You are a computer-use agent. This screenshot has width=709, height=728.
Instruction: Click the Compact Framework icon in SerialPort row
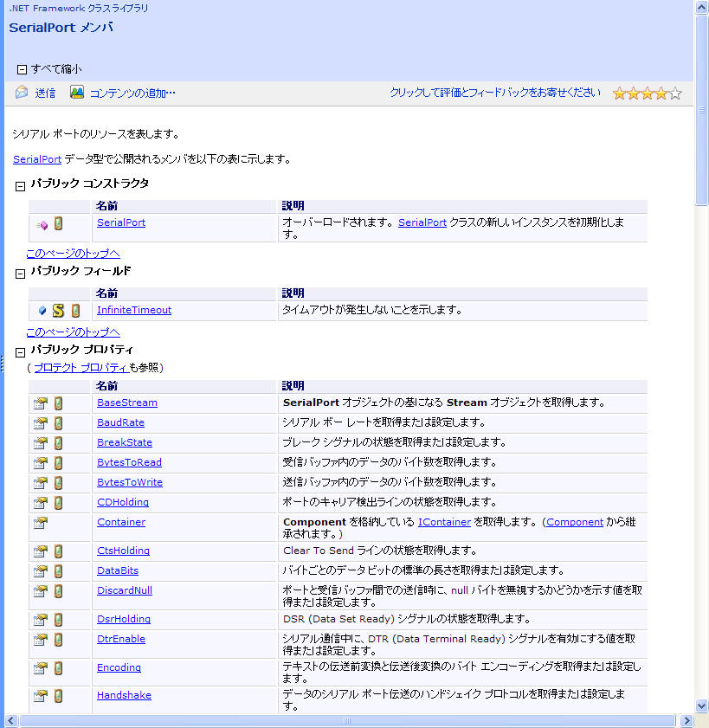[x=58, y=224]
